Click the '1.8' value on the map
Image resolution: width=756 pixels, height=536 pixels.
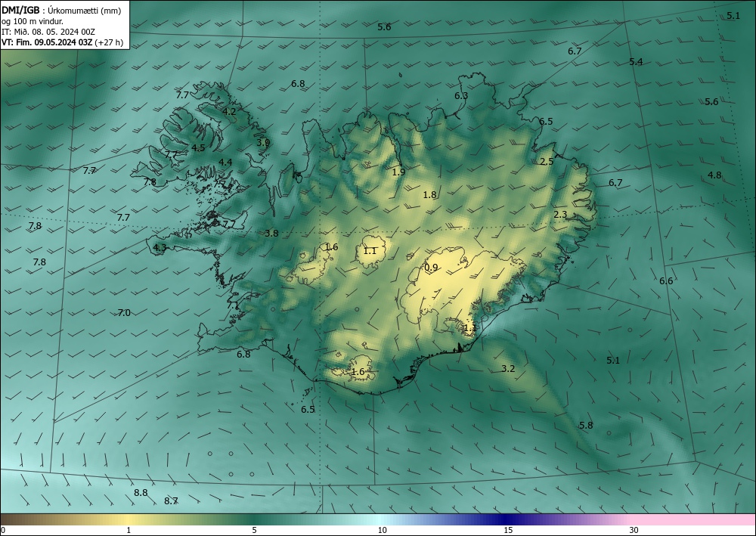(x=429, y=195)
